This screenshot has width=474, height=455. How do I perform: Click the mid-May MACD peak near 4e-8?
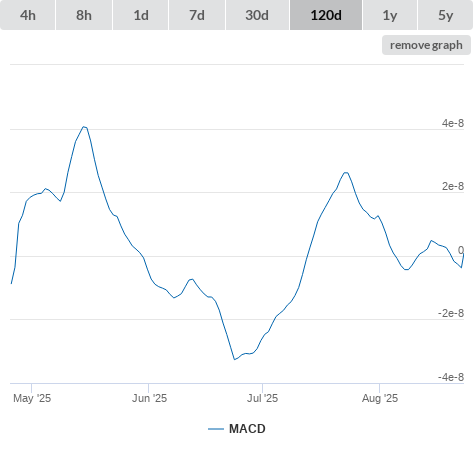pyautogui.click(x=84, y=127)
